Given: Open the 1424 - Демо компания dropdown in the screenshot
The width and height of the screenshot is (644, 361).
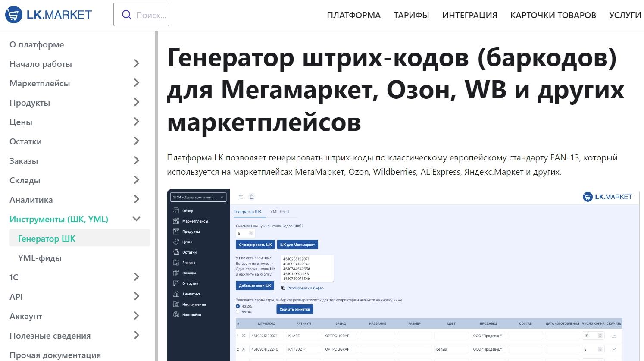Looking at the screenshot, I should click(198, 197).
